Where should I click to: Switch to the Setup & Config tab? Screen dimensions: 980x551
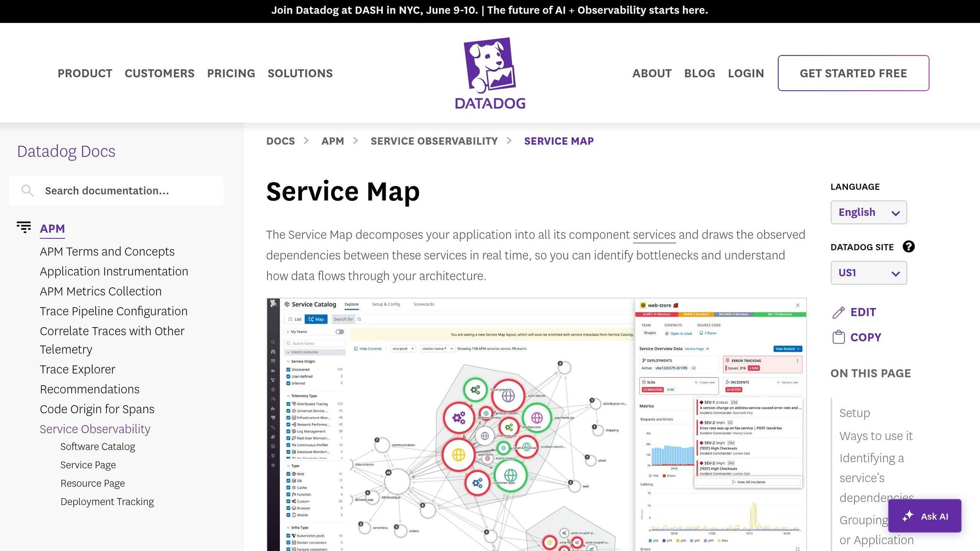click(386, 304)
